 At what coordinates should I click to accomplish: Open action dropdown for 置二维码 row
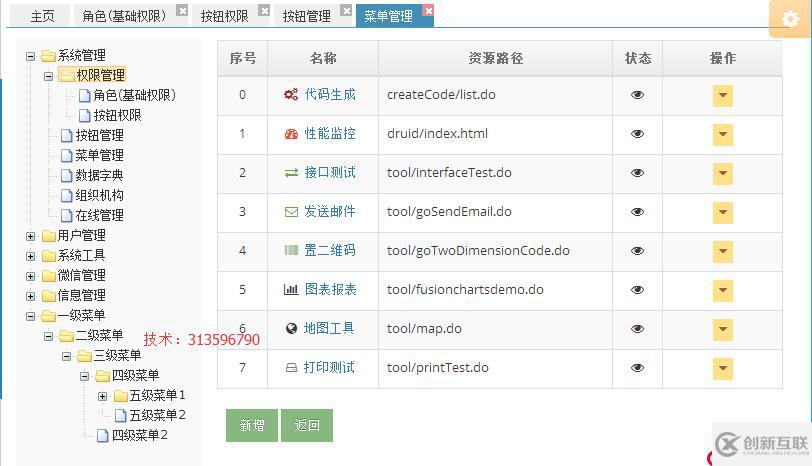click(722, 252)
